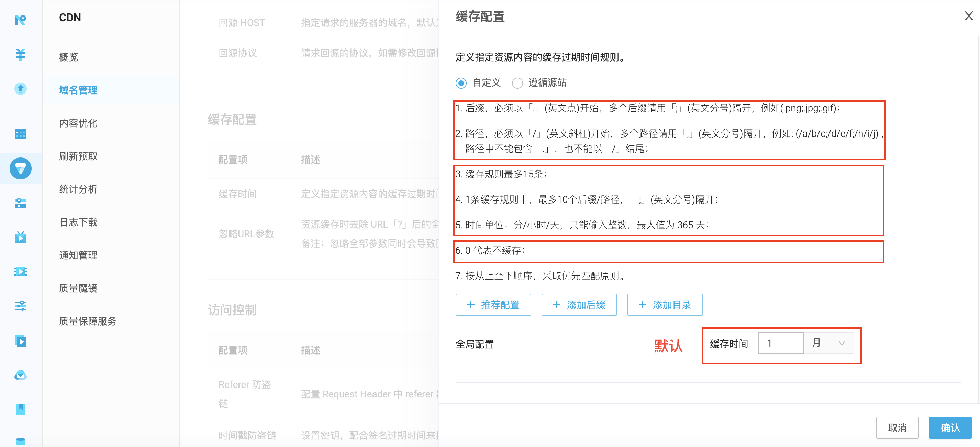Click the CDN title heading
Image resolution: width=980 pixels, height=447 pixels.
(70, 18)
